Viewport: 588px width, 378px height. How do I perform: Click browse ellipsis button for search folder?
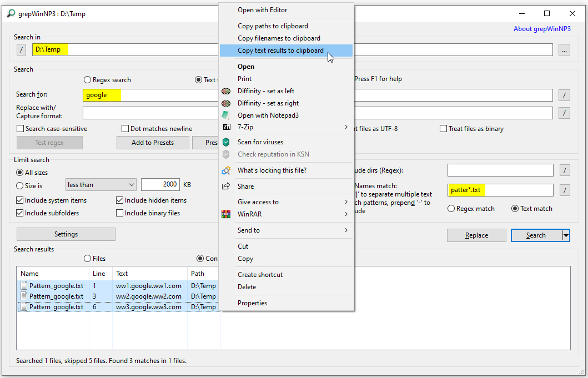(564, 49)
